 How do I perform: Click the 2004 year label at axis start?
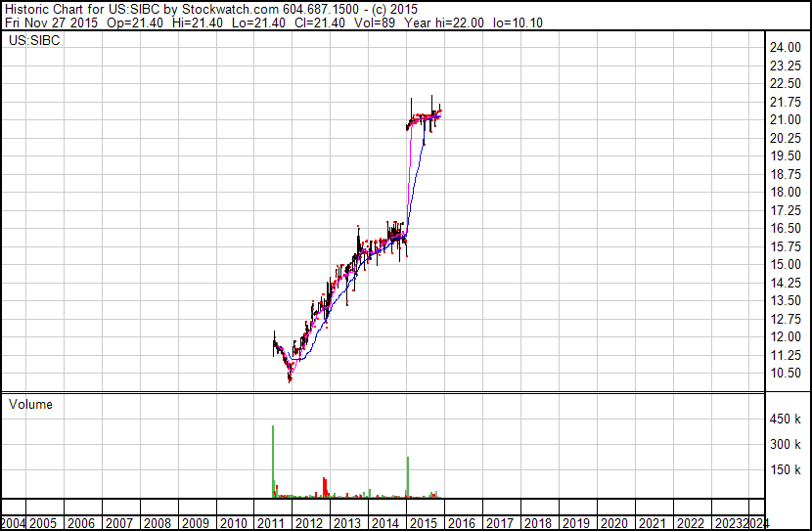pos(14,523)
